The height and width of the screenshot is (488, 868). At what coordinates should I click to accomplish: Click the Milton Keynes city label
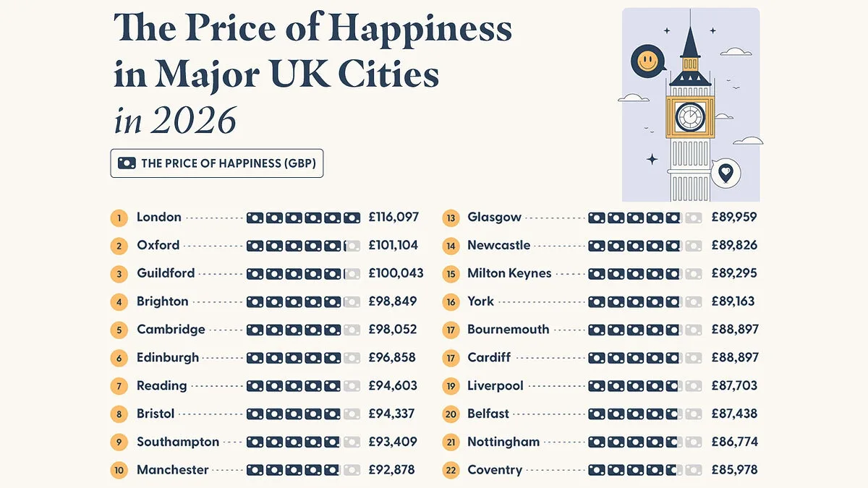[x=509, y=273]
